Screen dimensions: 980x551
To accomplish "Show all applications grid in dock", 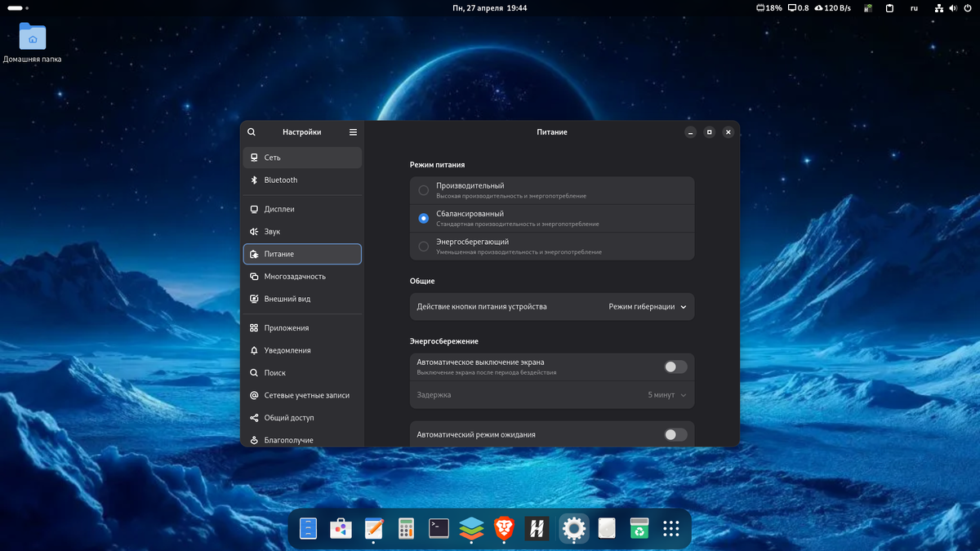I will [671, 529].
